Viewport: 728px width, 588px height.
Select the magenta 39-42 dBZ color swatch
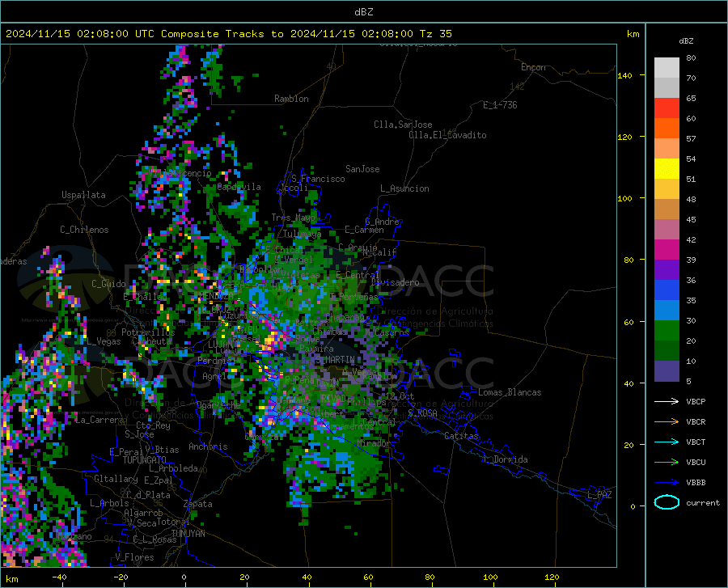pos(667,250)
